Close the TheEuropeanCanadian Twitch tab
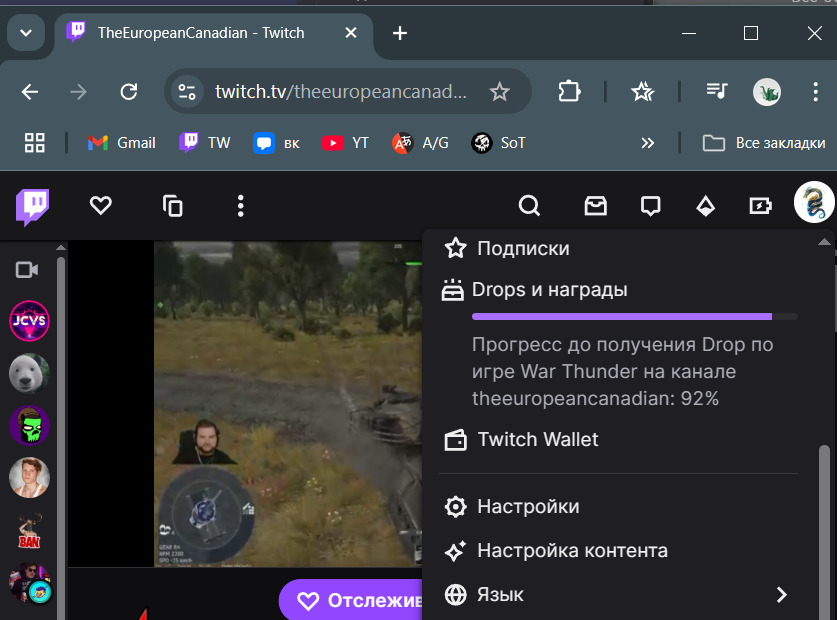 click(x=351, y=33)
